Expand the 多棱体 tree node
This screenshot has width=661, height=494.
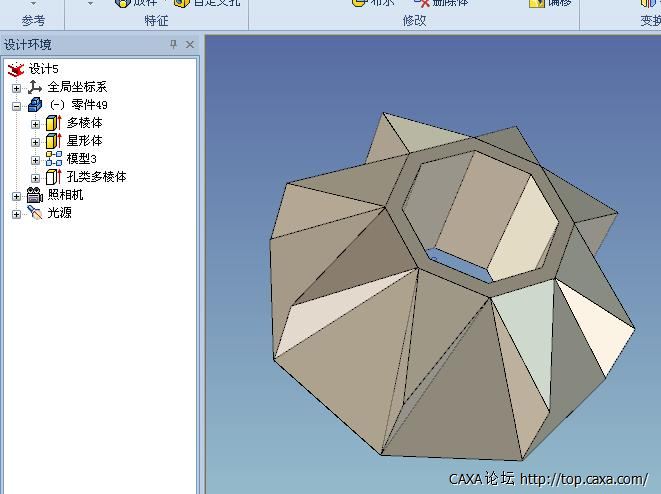[x=36, y=124]
